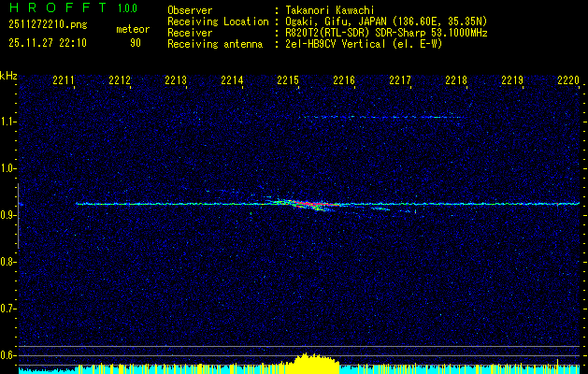
Task: Click the meteor count value 90
Action: coord(136,43)
